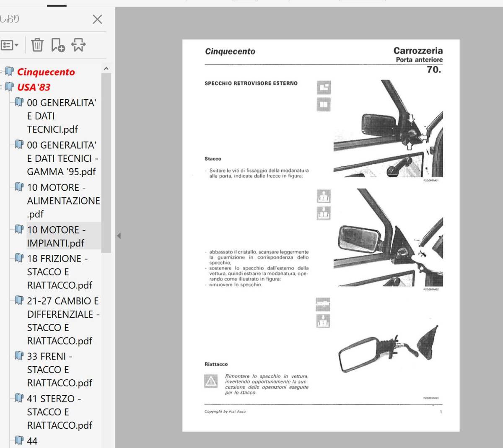Click bookmark icon beside 21-27 CAMBIO
Viewport: 503px width, 448px height.
19,300
